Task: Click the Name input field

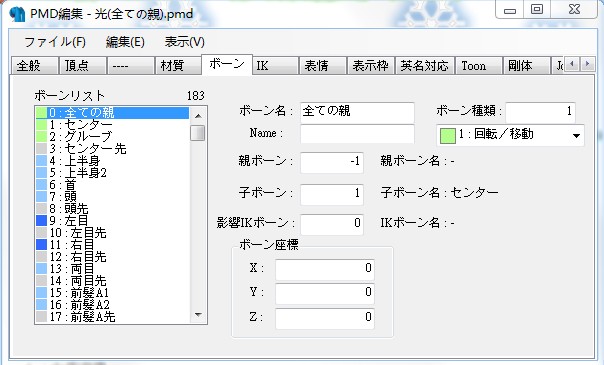Action: pos(357,134)
